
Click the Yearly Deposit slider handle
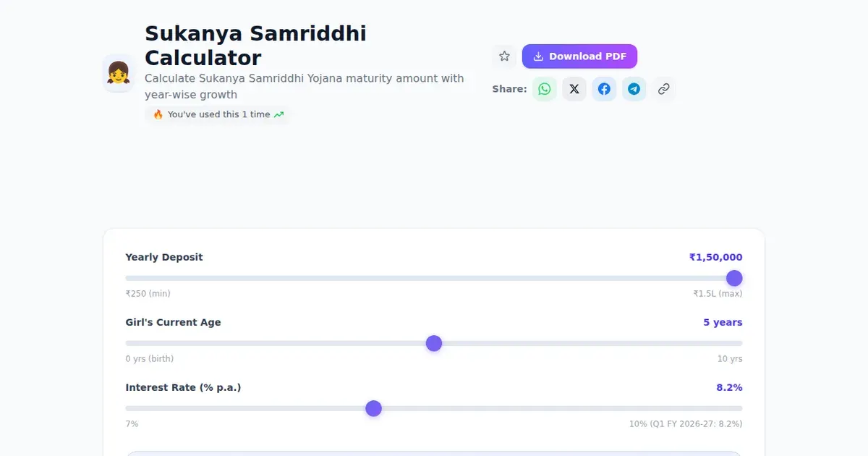[734, 278]
